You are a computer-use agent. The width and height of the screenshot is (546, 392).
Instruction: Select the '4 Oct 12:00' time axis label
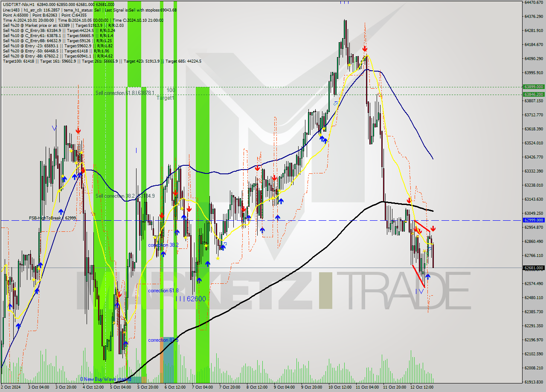(x=93, y=387)
